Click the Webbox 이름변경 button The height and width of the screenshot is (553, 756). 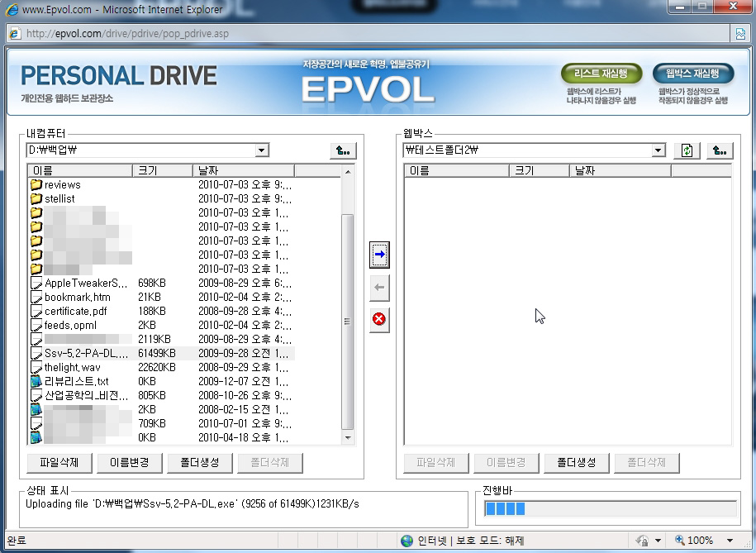506,462
